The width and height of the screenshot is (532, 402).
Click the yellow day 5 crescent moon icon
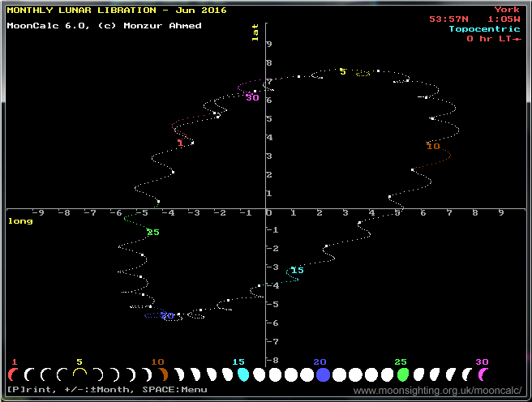[x=79, y=374]
